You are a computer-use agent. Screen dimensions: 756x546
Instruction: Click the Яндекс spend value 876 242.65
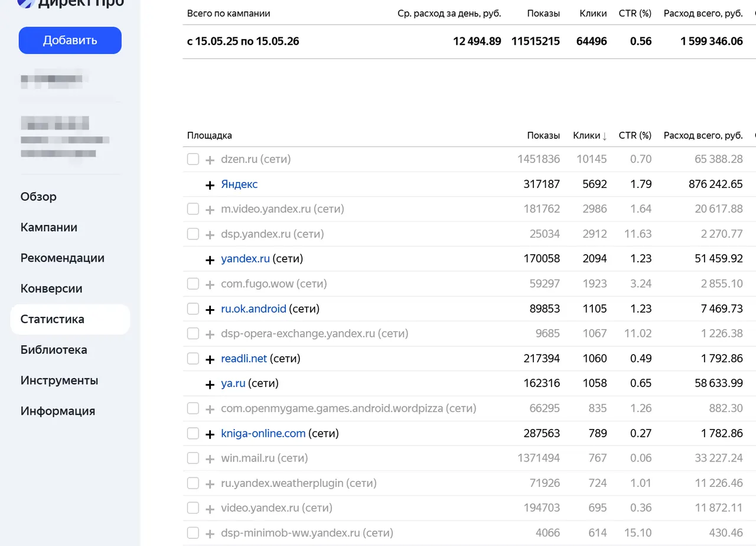[x=716, y=184]
